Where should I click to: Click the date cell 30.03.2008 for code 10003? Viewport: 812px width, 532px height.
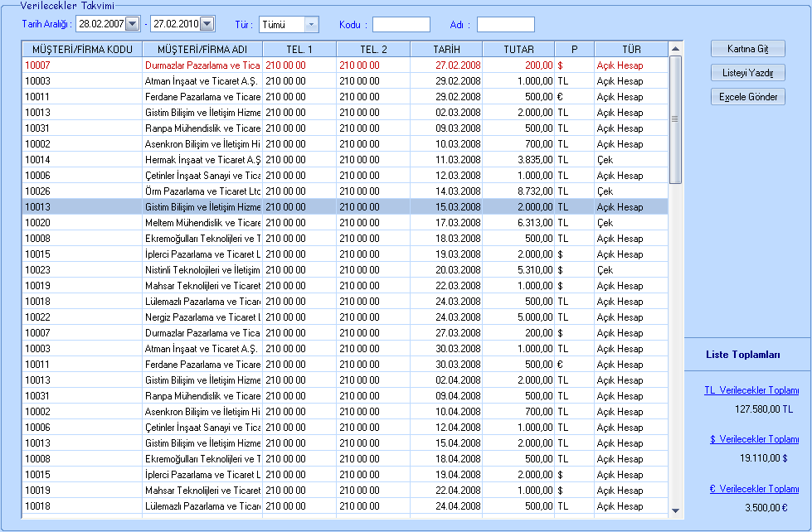click(446, 349)
